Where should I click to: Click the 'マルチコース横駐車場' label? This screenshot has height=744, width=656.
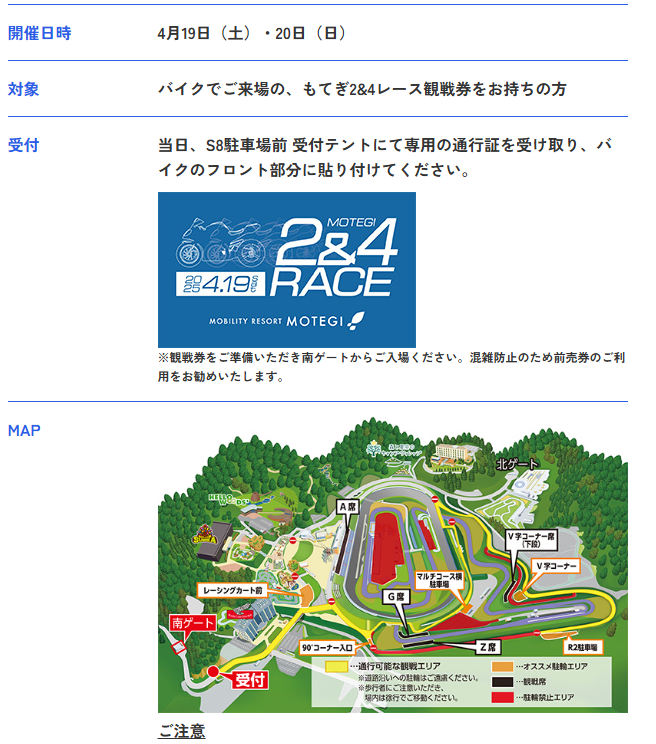pyautogui.click(x=439, y=580)
